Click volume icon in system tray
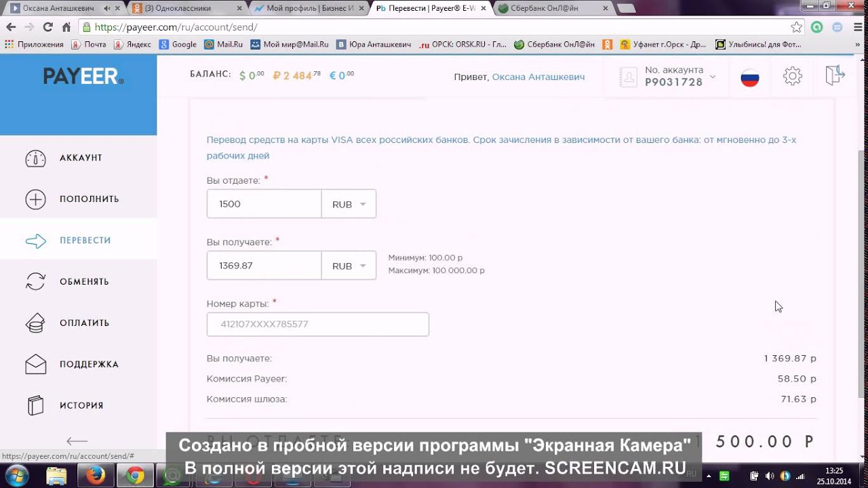The height and width of the screenshot is (488, 868). [769, 475]
